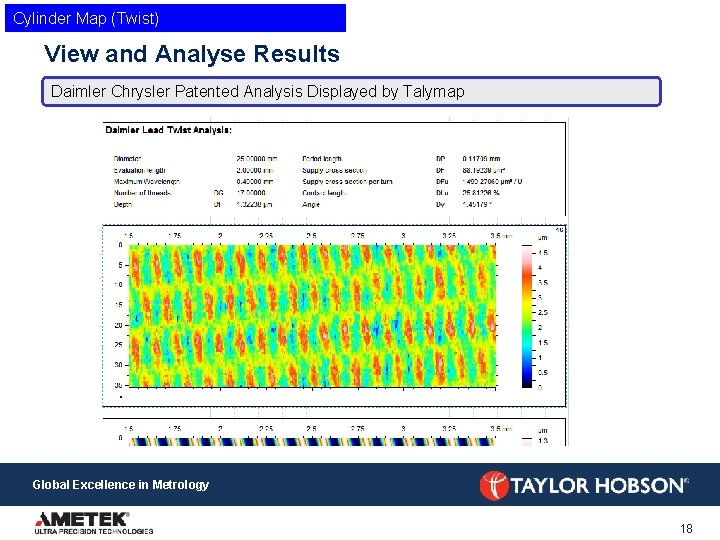The image size is (720, 540).
Task: Click the Contact length label
Action: (x=324, y=193)
